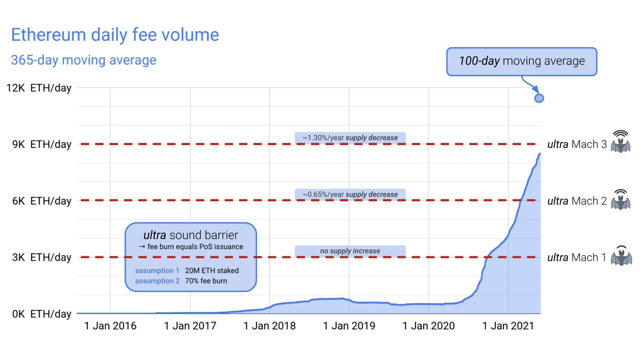Click the no supply increase label
644x359 pixels.
pyautogui.click(x=350, y=251)
